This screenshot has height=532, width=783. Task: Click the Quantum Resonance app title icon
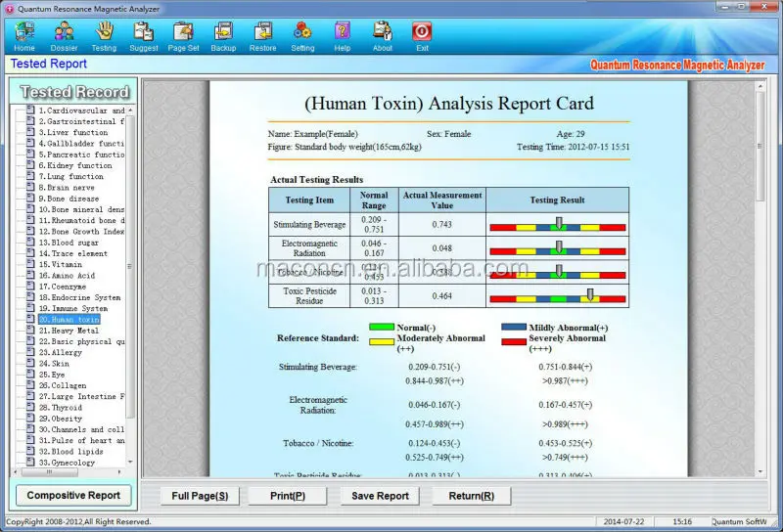10,9
